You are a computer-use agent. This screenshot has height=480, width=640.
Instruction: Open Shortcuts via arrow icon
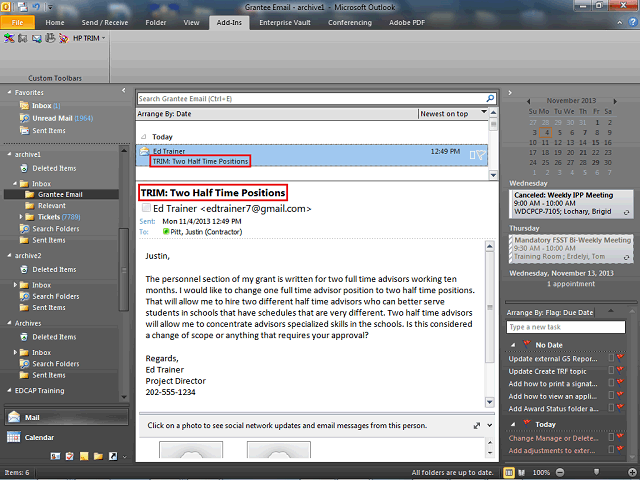(113, 456)
